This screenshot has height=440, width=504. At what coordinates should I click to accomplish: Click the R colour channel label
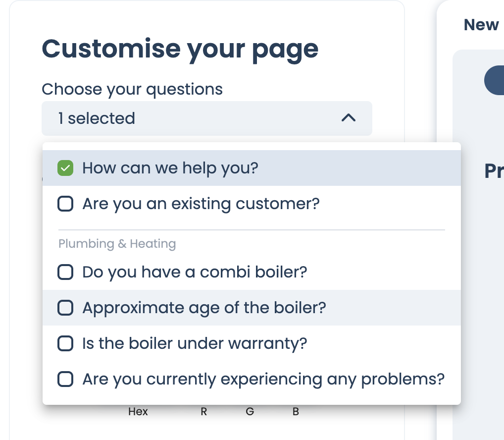203,412
